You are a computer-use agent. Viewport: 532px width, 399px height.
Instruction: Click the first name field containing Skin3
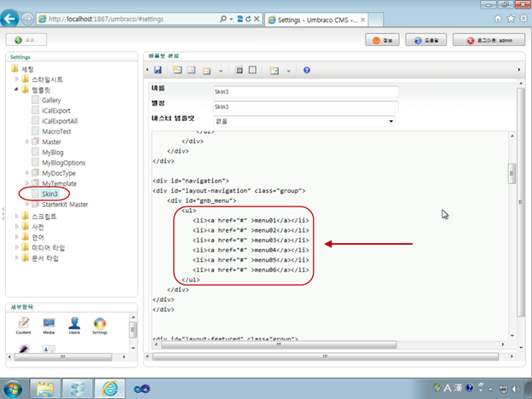306,91
